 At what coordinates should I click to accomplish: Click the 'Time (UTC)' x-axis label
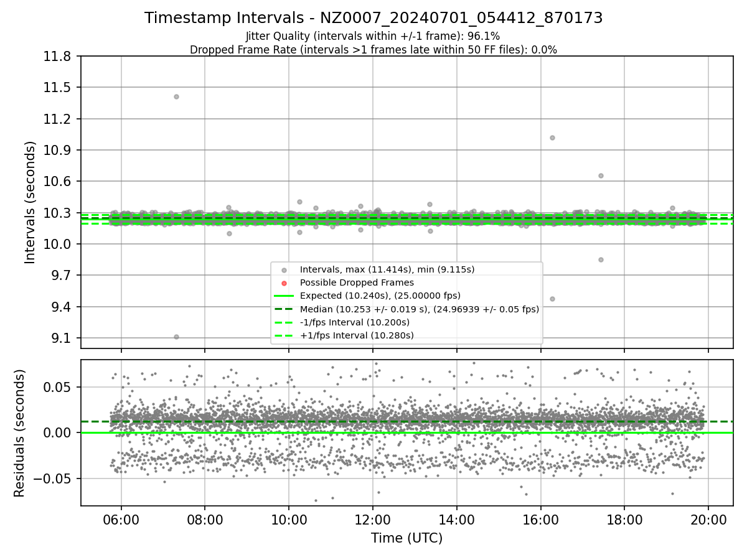(x=407, y=538)
